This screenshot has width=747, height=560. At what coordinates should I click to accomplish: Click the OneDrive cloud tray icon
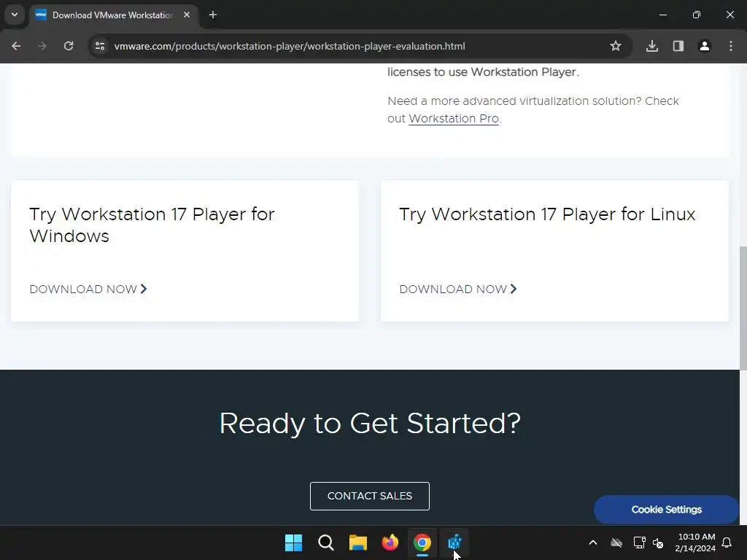click(x=616, y=542)
